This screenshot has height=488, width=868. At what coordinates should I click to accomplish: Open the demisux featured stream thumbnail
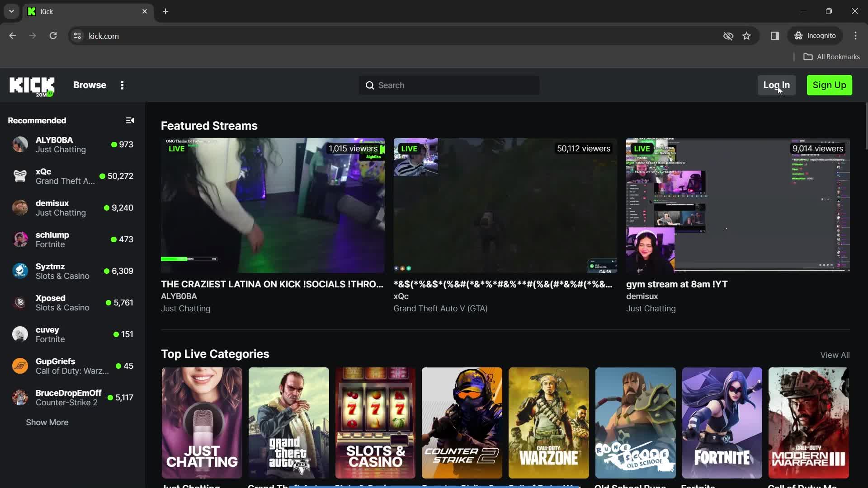738,206
